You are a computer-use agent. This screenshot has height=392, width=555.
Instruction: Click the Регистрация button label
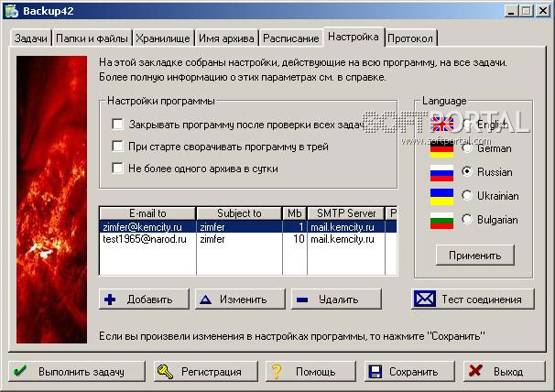coord(212,372)
